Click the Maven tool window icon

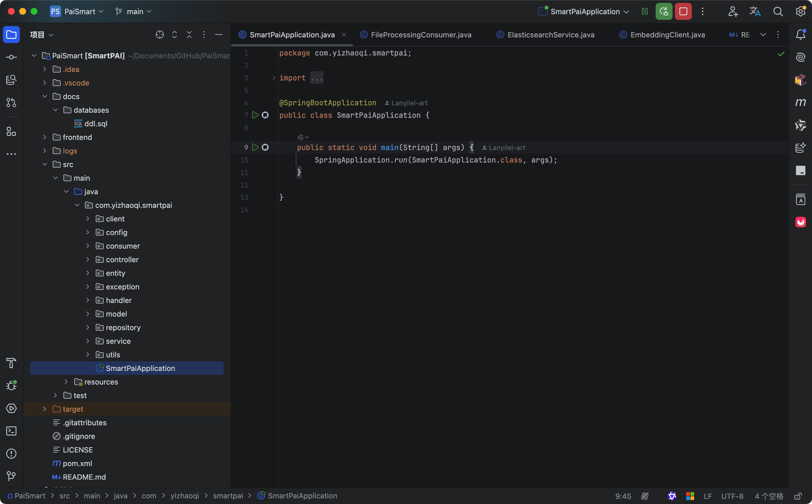pos(800,102)
